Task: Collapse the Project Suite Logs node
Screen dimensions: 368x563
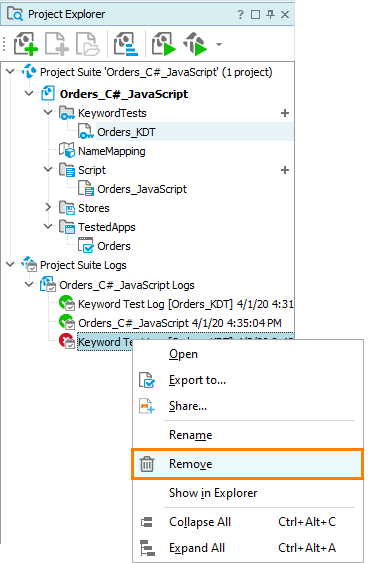Action: [10, 265]
